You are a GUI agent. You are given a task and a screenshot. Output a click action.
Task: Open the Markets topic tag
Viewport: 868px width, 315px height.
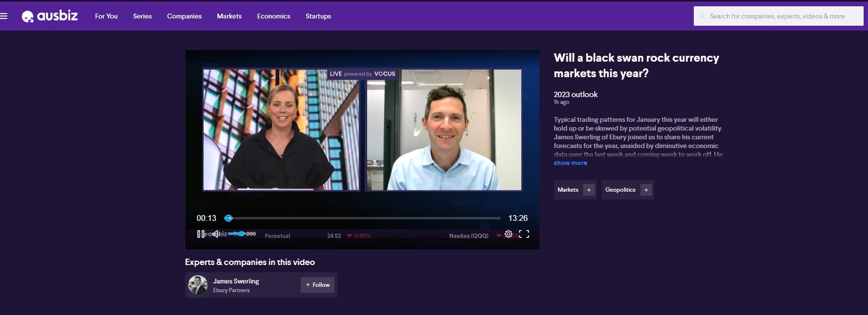point(568,190)
